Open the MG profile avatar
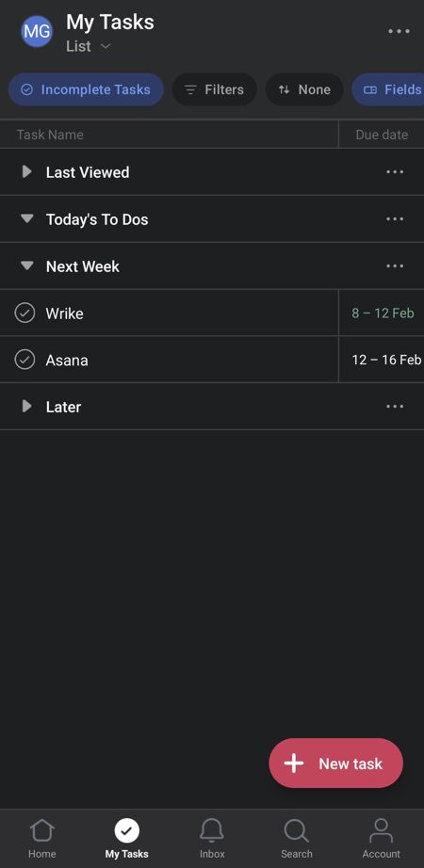 (x=37, y=31)
